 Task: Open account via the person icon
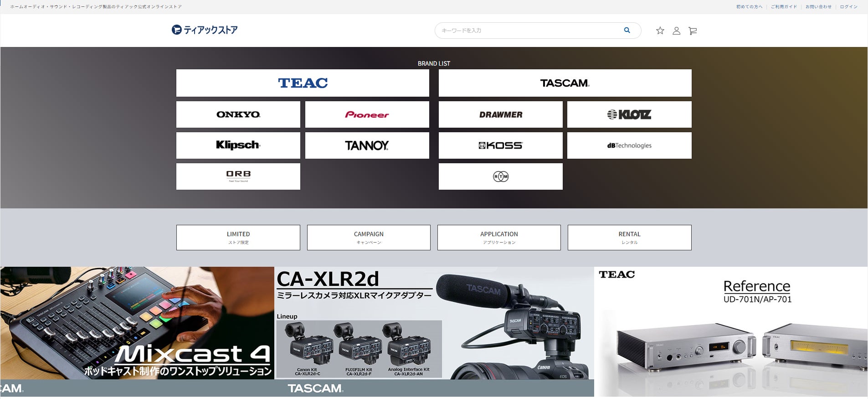[x=677, y=31]
